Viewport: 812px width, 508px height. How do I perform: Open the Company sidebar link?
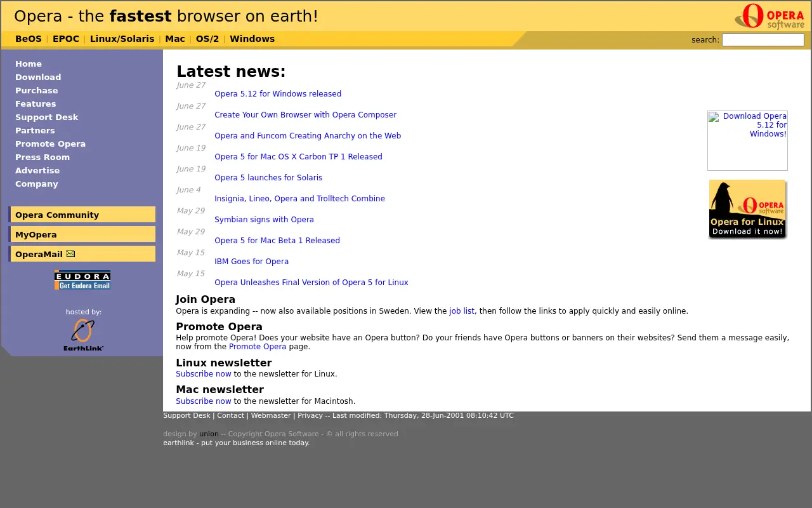(x=37, y=184)
